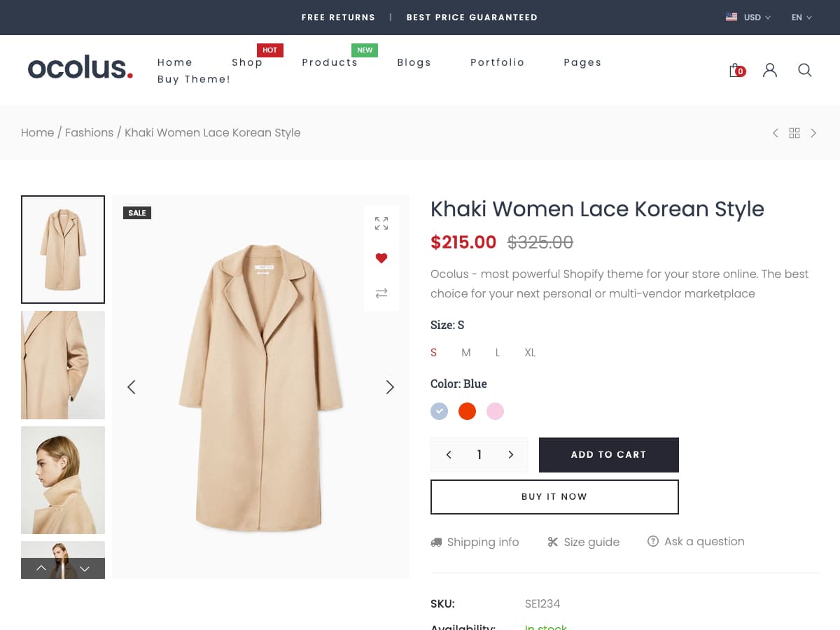840x630 pixels.
Task: Click the red heart wishlist icon
Action: pyautogui.click(x=381, y=258)
